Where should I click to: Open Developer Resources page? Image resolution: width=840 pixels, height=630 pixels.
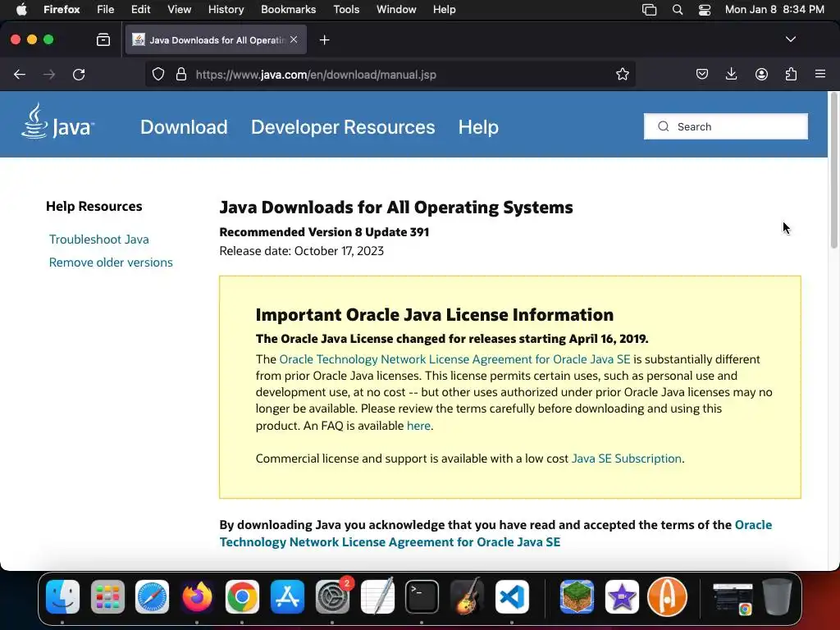343,127
